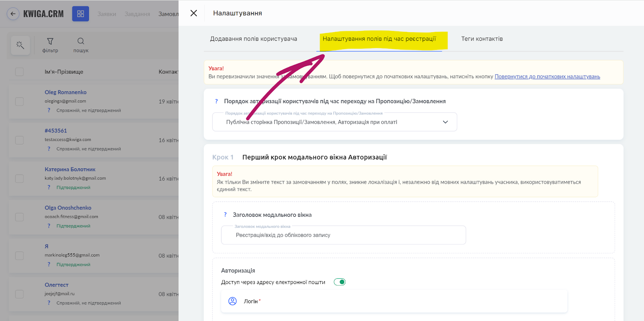Viewport: 644px width, 321px height.
Task: Click the Ім'я-Прізвище column header
Action: (64, 72)
